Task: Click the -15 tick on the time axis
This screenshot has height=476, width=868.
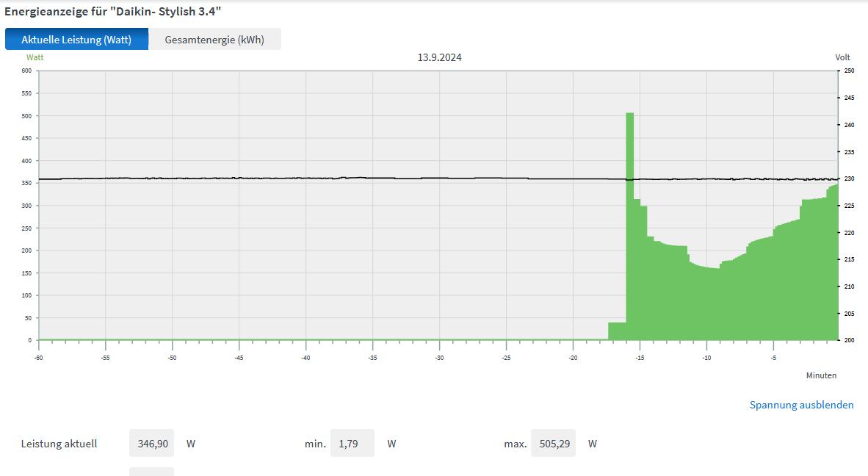Action: click(640, 358)
